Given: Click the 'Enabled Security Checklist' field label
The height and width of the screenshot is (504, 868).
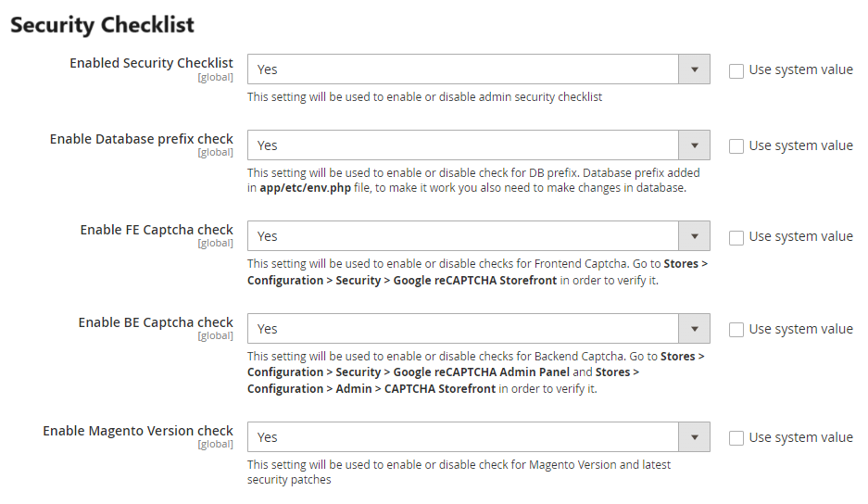Looking at the screenshot, I should [x=151, y=63].
